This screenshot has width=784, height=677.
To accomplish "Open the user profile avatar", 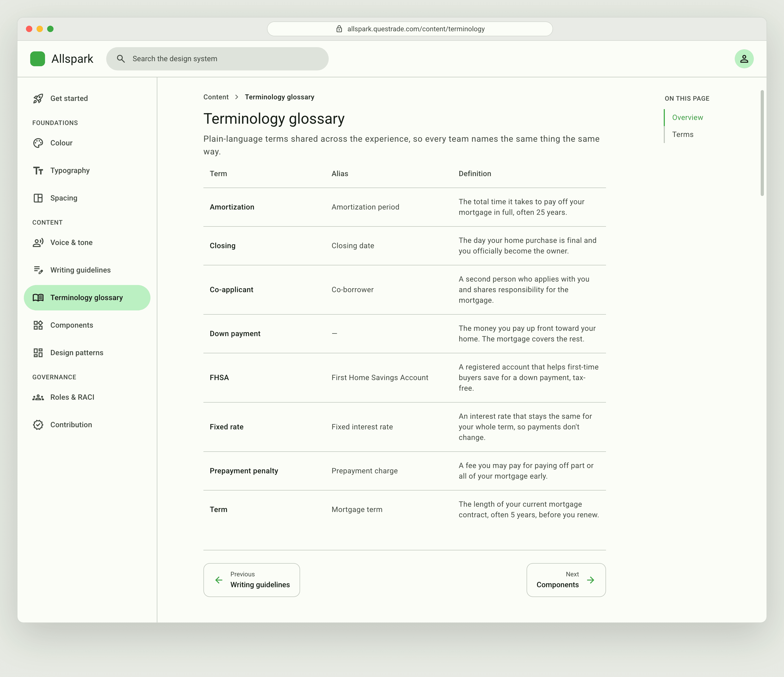I will click(744, 59).
